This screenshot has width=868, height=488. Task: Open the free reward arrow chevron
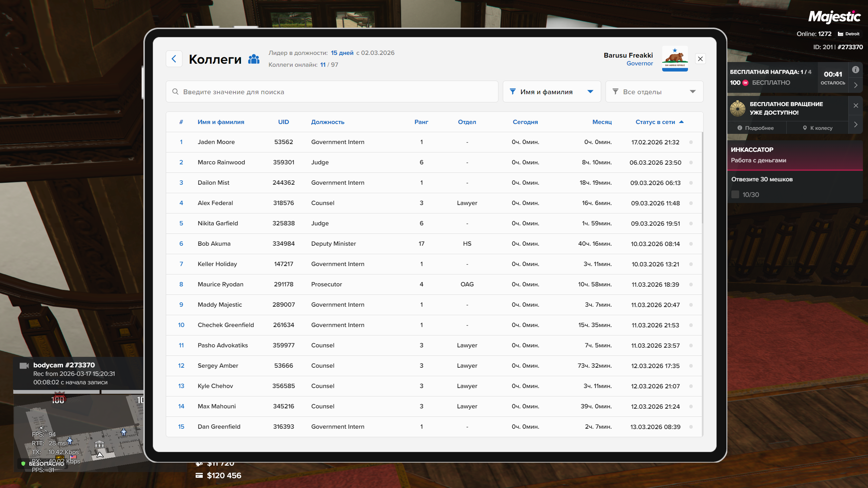click(x=855, y=85)
